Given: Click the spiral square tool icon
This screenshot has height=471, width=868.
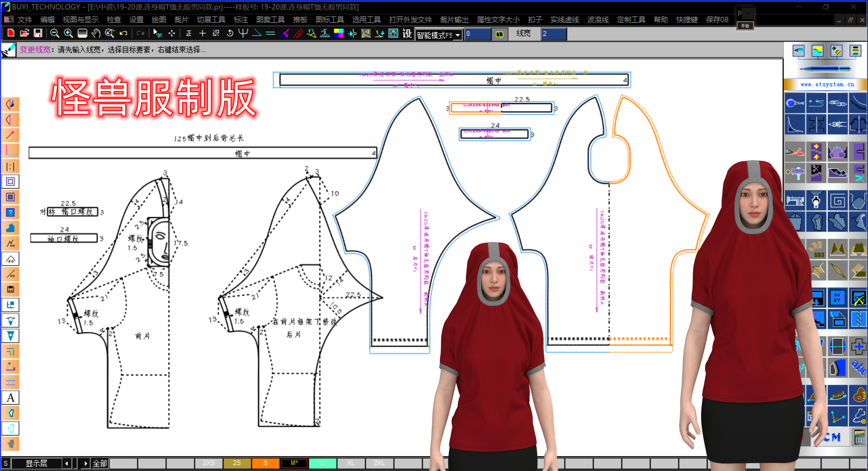Looking at the screenshot, I should click(x=837, y=200).
